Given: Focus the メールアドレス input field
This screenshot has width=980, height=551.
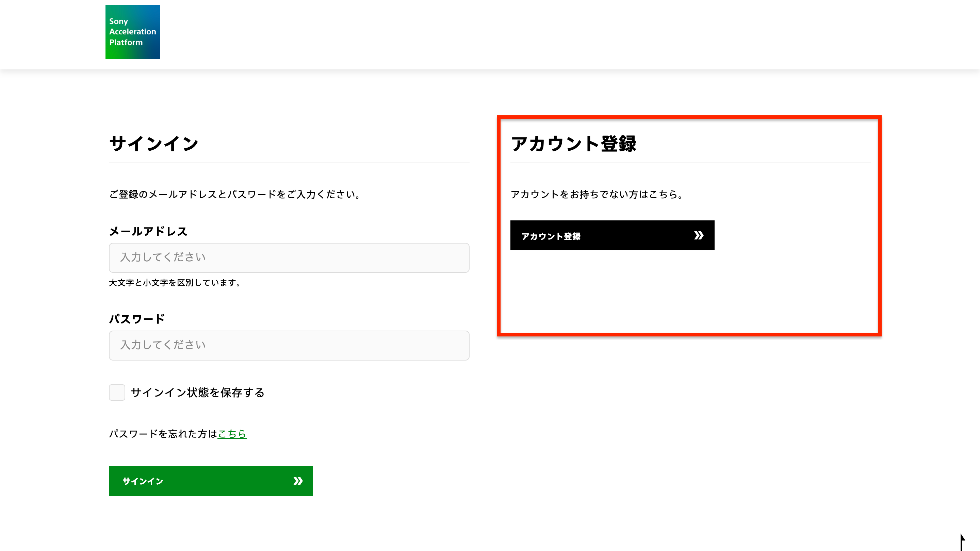Looking at the screenshot, I should click(289, 258).
